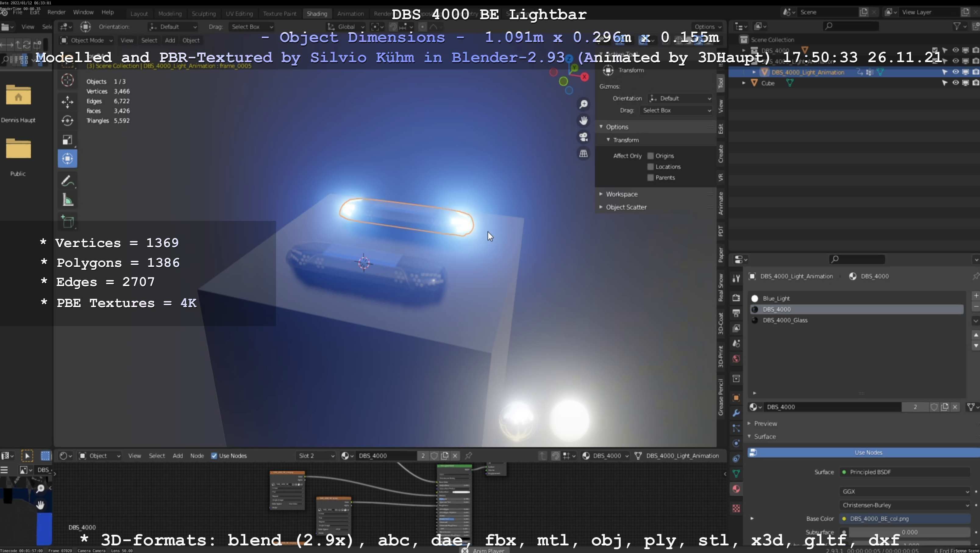Toggle Cube selectability arrow icon
Screen dimensions: 980x553
pos(945,83)
